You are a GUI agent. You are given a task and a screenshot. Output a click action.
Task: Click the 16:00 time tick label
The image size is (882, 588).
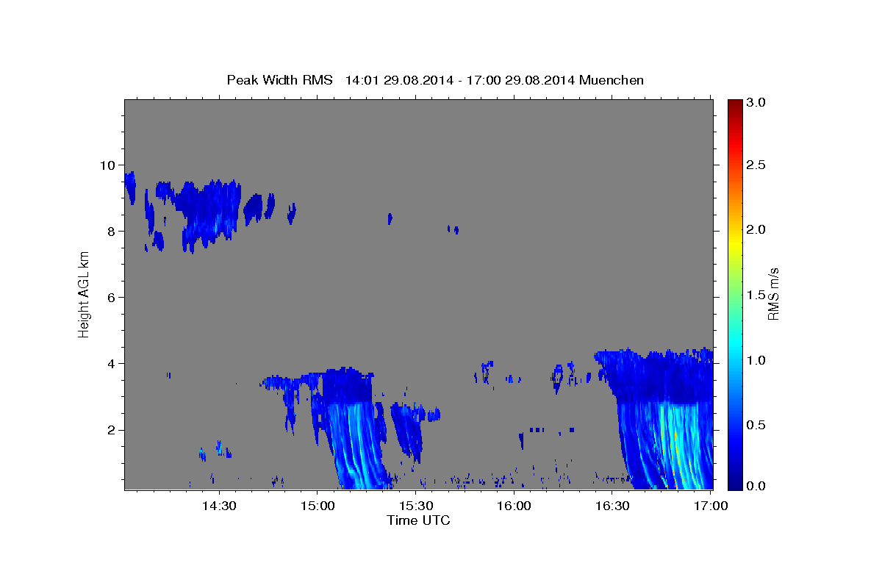(514, 506)
